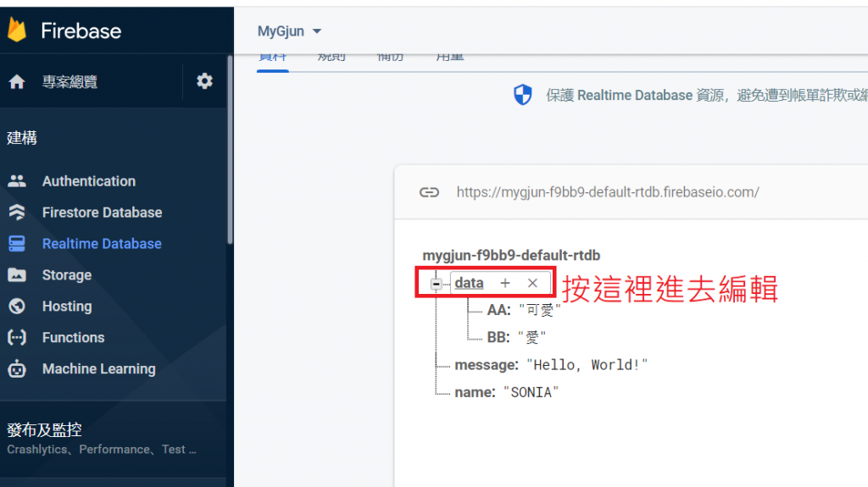Click the dropdown arrow next to MyGjun
Viewport: 868px width, 487px height.
(317, 31)
